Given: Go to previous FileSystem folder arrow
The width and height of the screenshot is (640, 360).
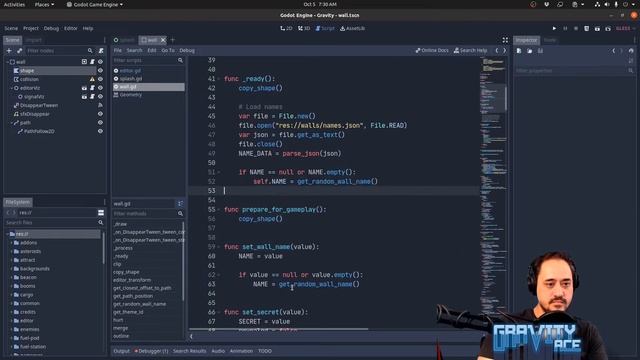Looking at the screenshot, I should point(8,213).
